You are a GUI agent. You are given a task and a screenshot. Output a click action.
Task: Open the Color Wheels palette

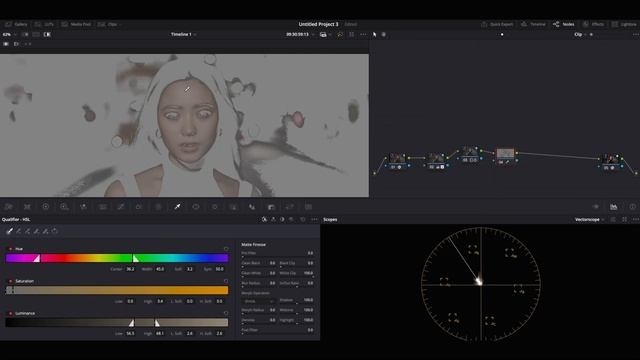pos(46,207)
